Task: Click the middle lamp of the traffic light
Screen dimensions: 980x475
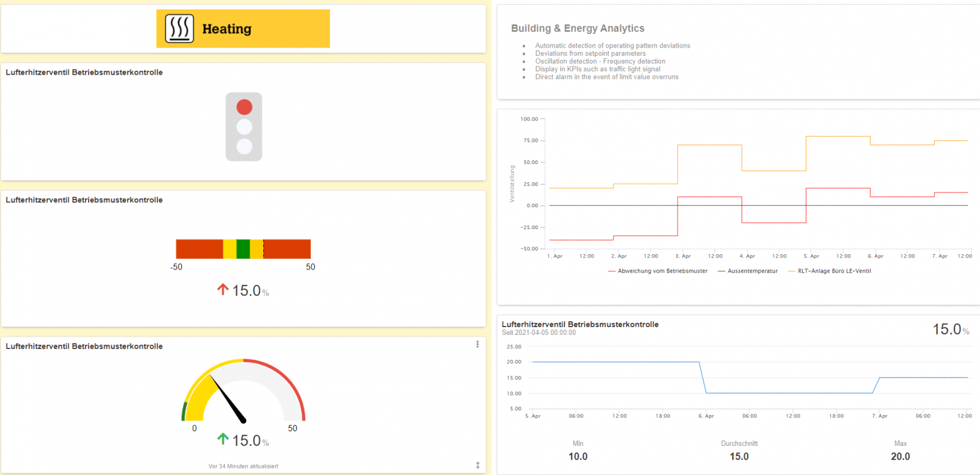Action: click(x=244, y=126)
